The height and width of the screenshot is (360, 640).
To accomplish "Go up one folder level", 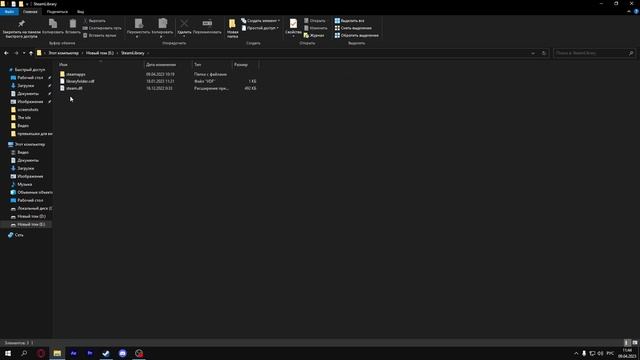I will coord(31,53).
